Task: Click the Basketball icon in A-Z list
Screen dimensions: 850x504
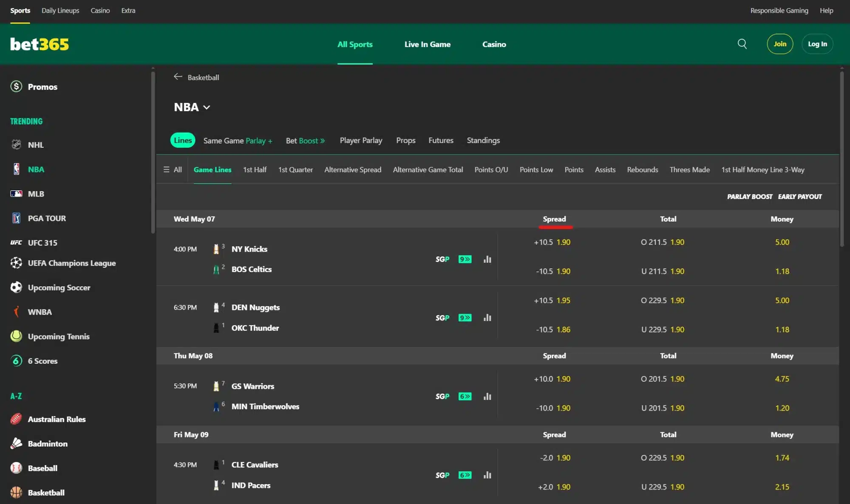Action: pyautogui.click(x=16, y=493)
